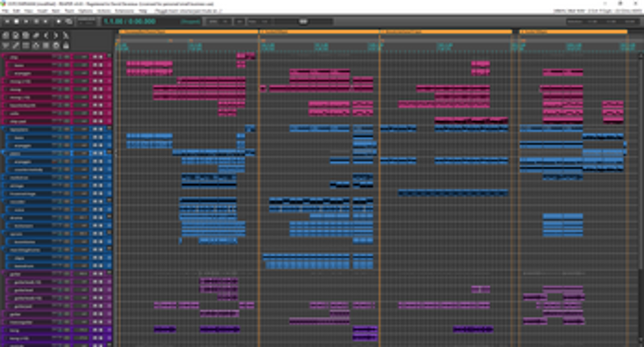The height and width of the screenshot is (347, 644).
Task: Toggle the Metronome toolbar icon
Action: pyautogui.click(x=65, y=36)
